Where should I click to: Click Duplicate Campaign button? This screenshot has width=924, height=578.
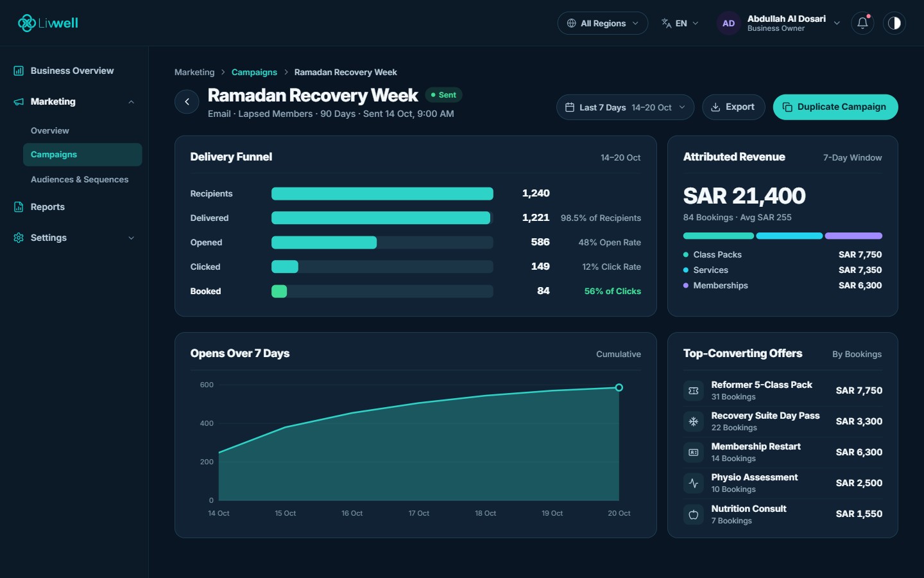835,107
